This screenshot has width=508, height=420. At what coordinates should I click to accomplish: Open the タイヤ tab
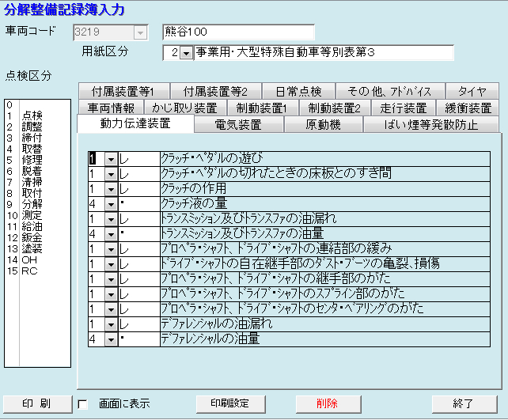click(472, 91)
